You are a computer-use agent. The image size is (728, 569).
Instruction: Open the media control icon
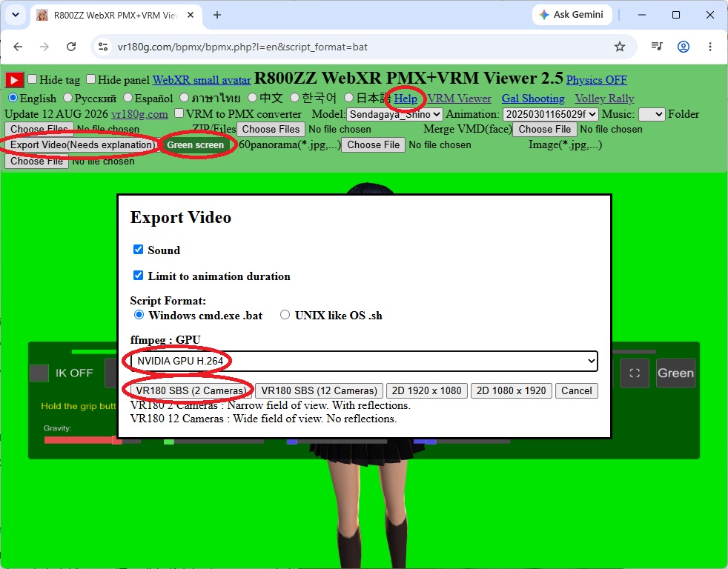pos(657,47)
